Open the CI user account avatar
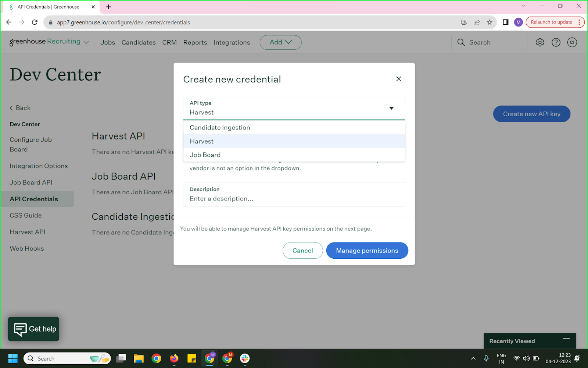 click(x=572, y=42)
